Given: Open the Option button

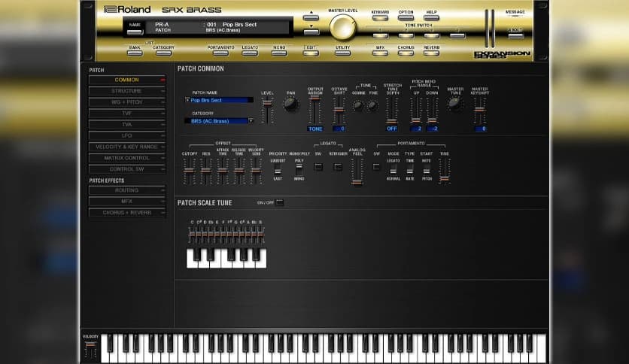Looking at the screenshot, I should [x=406, y=17].
